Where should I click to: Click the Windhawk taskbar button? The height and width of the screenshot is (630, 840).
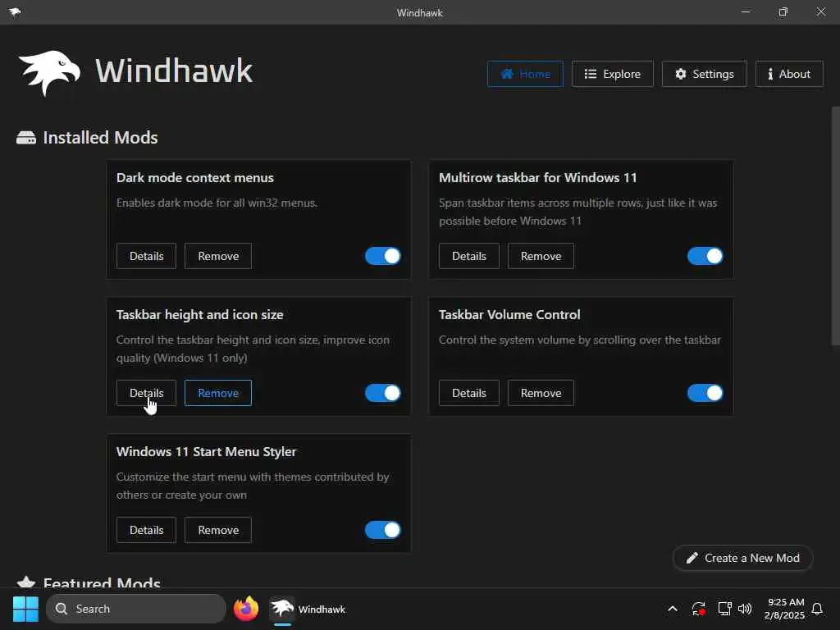[308, 609]
